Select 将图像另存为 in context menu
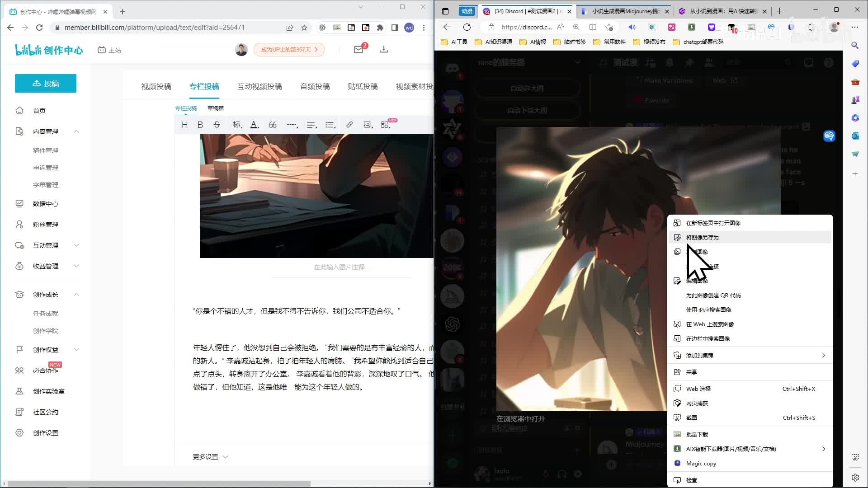Image resolution: width=868 pixels, height=488 pixels. [702, 237]
